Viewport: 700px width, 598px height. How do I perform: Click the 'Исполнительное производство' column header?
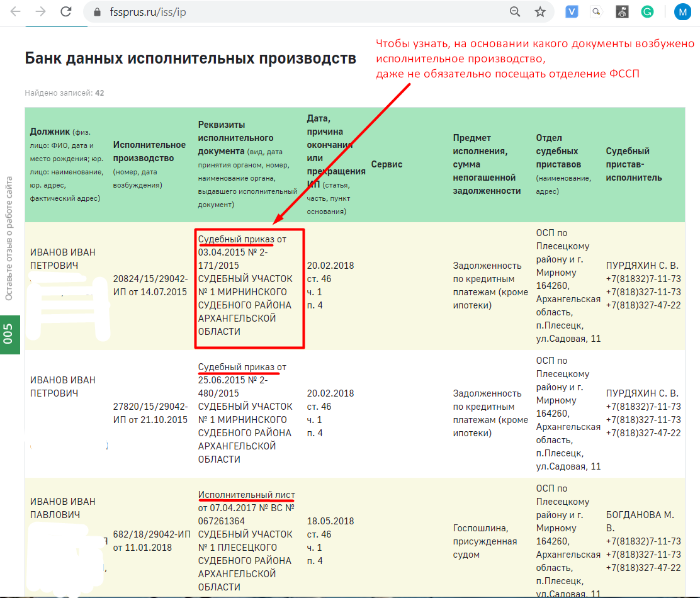click(x=149, y=165)
